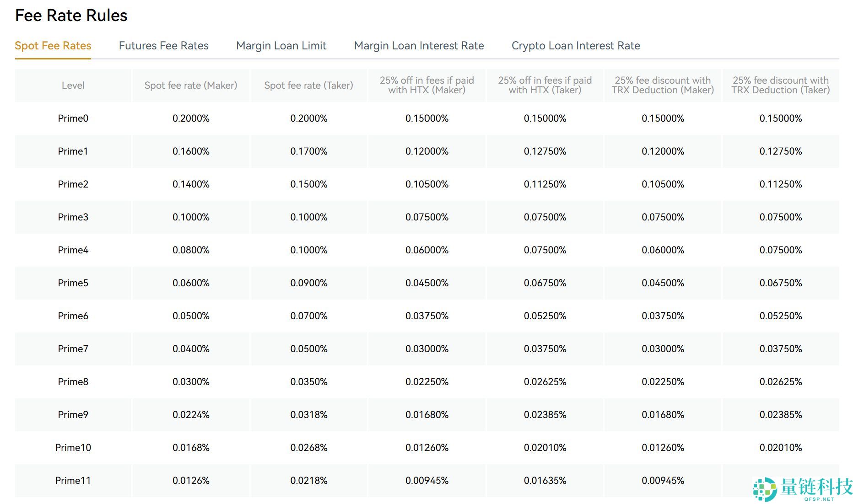Select Prime1 taker rate 0.1700%
This screenshot has height=504, width=853.
point(309,151)
